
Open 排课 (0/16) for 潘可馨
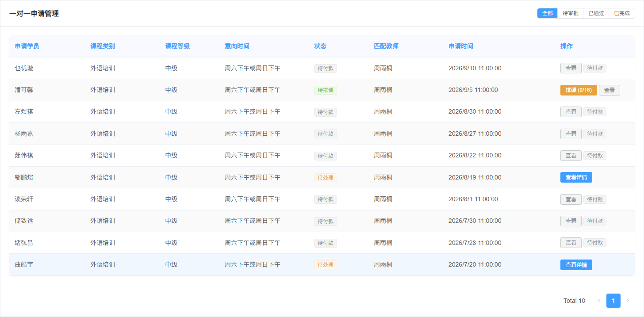click(579, 90)
